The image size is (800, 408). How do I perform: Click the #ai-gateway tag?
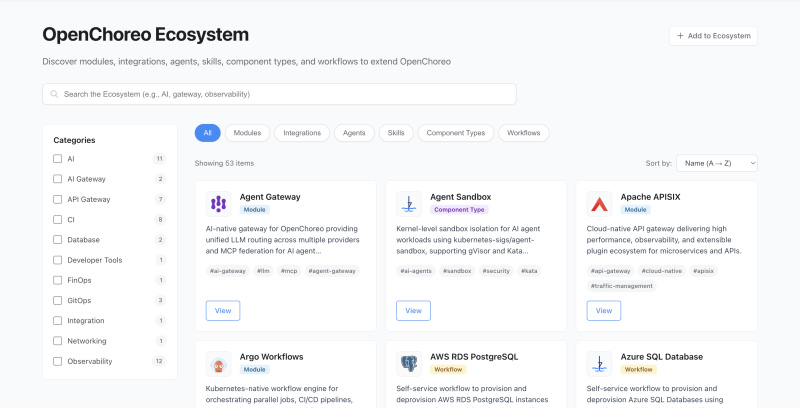(x=228, y=271)
